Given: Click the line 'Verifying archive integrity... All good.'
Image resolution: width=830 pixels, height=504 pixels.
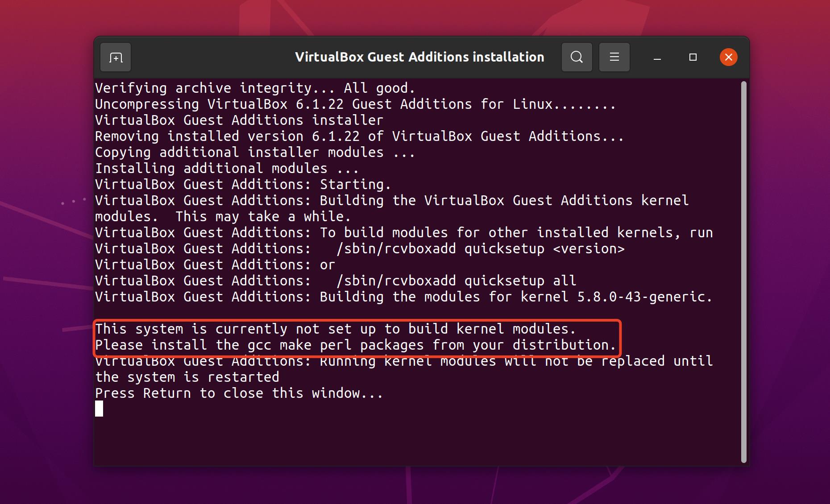Looking at the screenshot, I should pos(255,88).
